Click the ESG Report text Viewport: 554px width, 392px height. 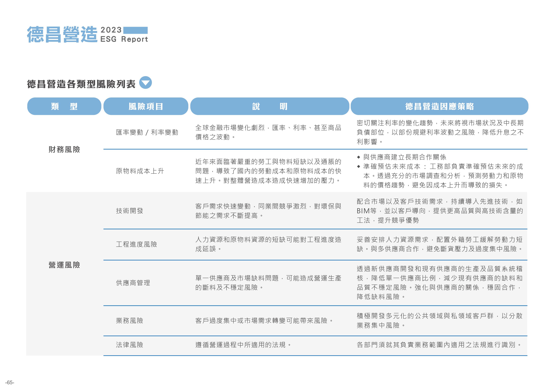coord(124,39)
